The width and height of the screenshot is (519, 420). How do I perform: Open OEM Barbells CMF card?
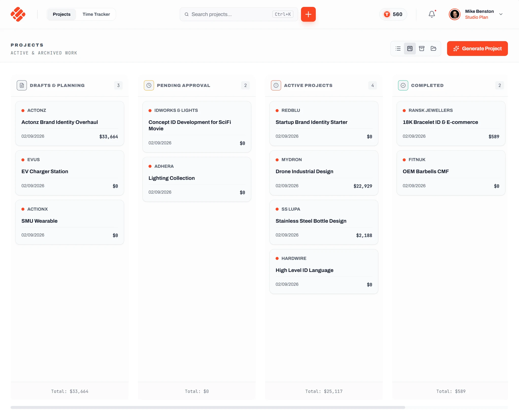click(x=451, y=173)
